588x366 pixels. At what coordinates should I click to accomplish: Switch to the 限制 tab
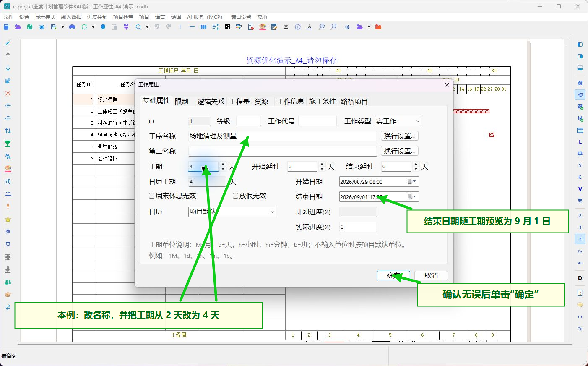click(182, 101)
